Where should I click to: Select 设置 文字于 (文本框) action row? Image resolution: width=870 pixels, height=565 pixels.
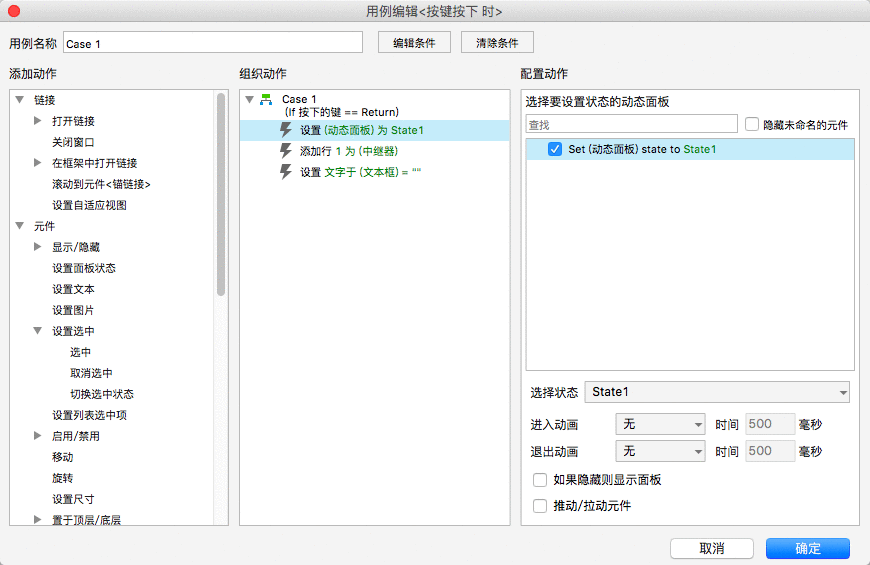pyautogui.click(x=375, y=172)
